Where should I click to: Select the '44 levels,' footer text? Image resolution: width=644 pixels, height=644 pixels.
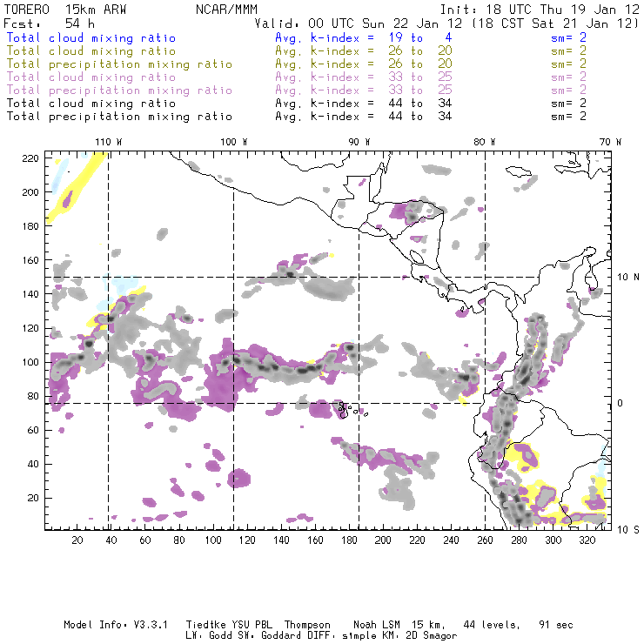point(492,626)
